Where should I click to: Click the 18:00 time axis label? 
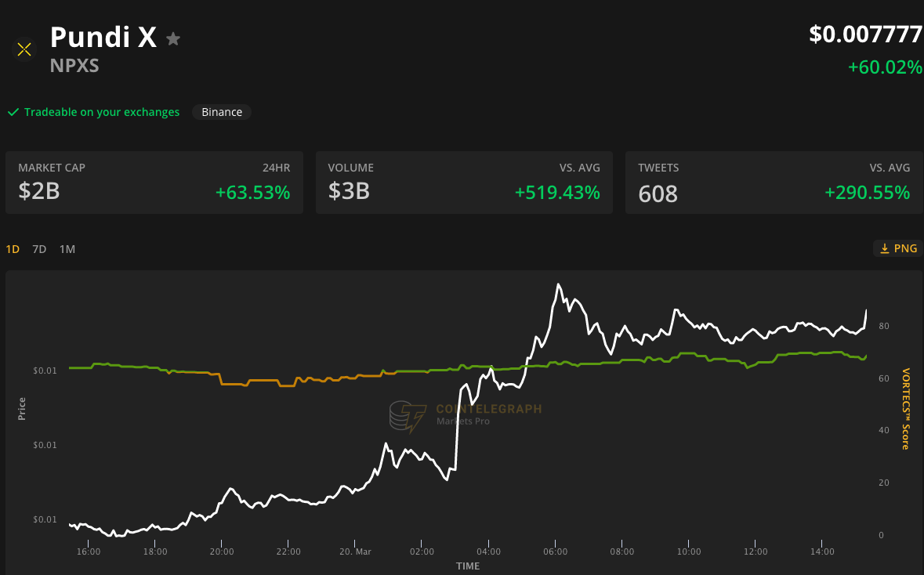pyautogui.click(x=155, y=552)
